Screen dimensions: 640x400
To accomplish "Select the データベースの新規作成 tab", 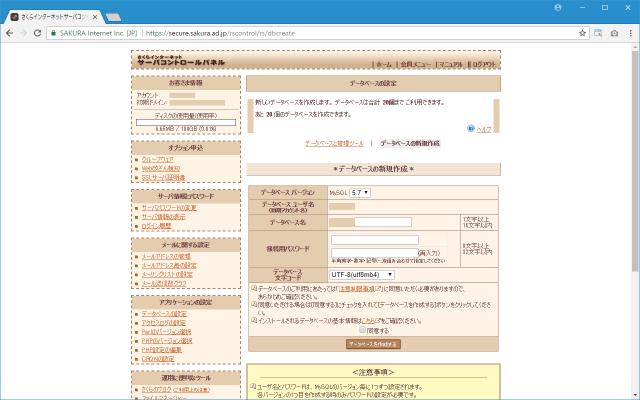I will [x=410, y=143].
